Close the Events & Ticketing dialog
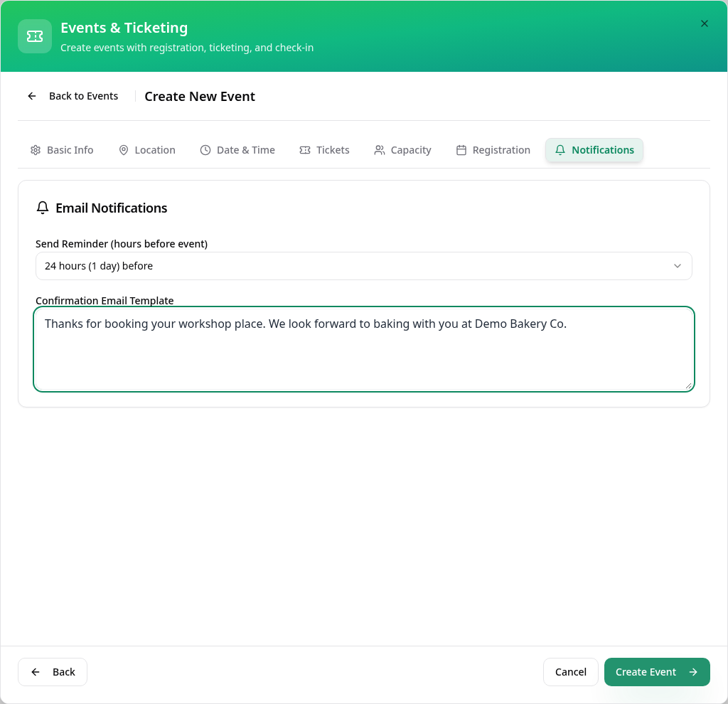 click(x=704, y=23)
